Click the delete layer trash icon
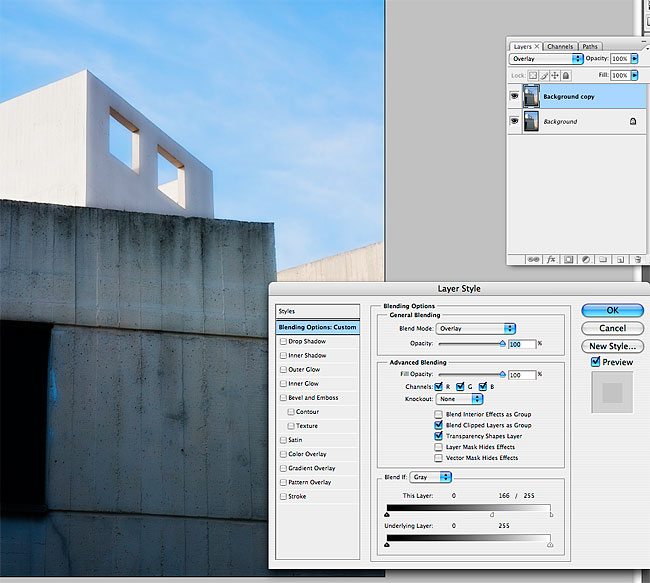650x583 pixels. coord(636,259)
